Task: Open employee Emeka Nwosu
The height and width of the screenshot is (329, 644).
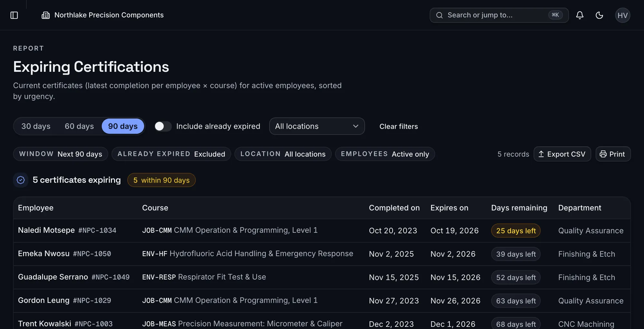Action: 44,254
